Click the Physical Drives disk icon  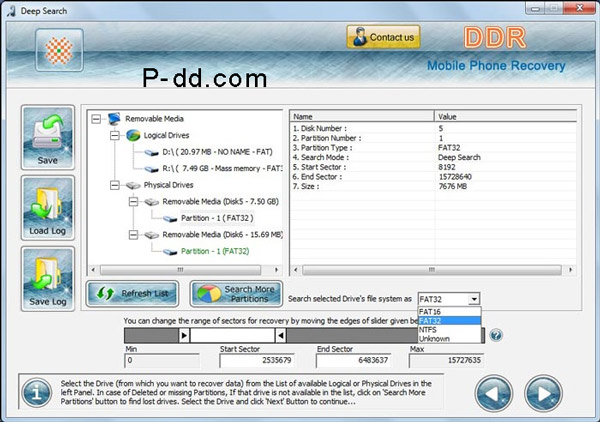(133, 186)
